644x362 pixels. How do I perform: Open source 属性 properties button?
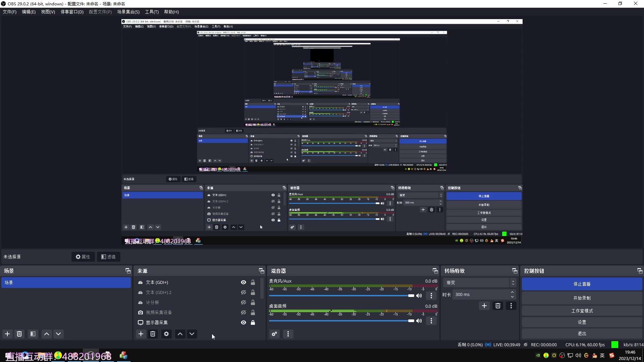click(x=83, y=257)
